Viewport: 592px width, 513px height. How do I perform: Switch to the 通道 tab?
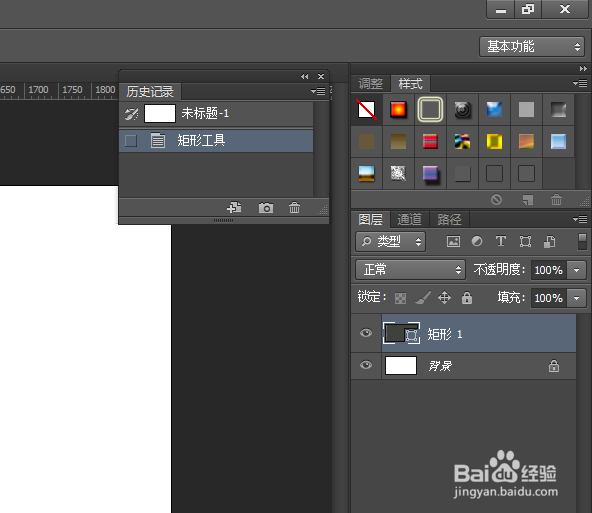409,219
